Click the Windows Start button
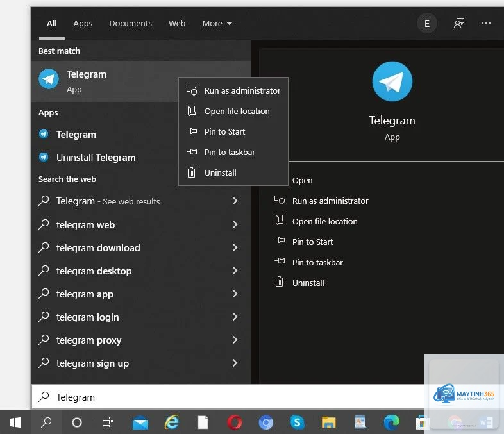 (x=15, y=422)
